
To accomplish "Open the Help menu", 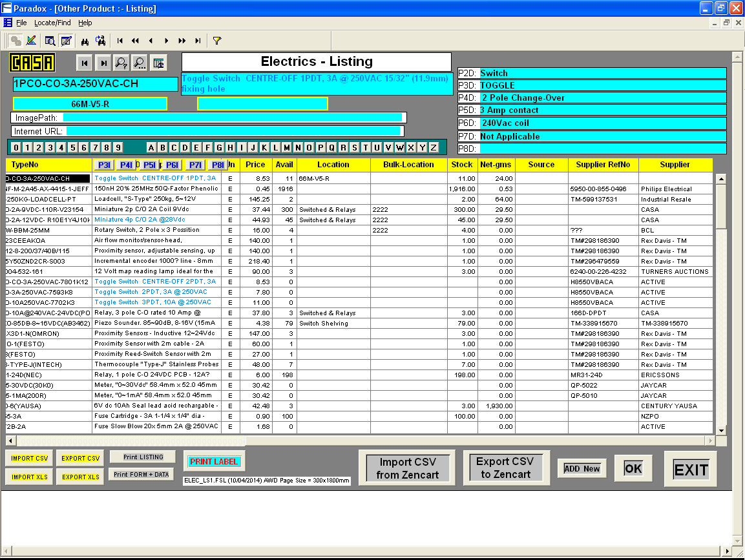I will pyautogui.click(x=85, y=23).
